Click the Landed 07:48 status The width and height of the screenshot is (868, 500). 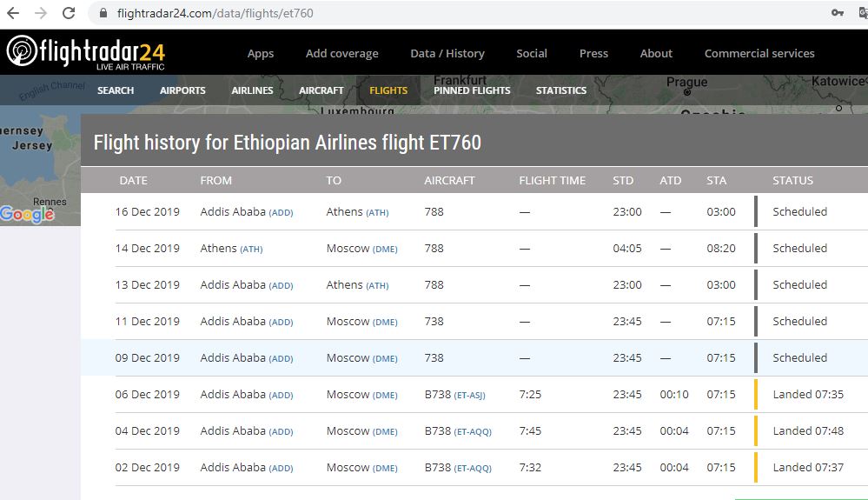(x=808, y=430)
